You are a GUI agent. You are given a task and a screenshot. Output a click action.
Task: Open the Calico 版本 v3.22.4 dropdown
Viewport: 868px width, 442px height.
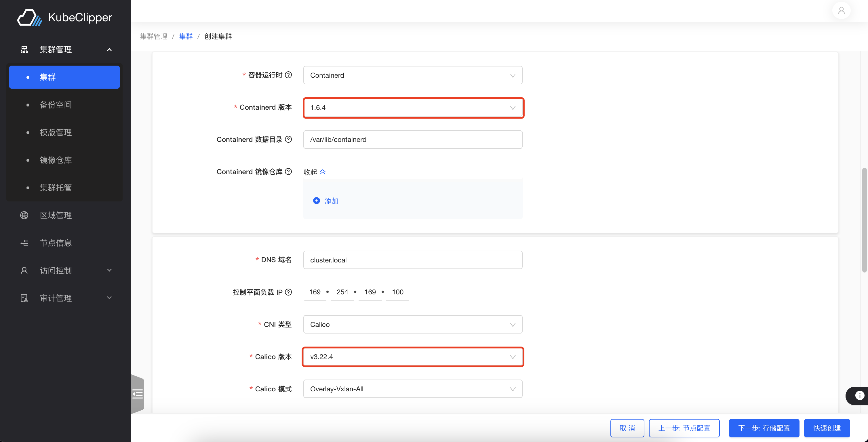click(x=412, y=357)
